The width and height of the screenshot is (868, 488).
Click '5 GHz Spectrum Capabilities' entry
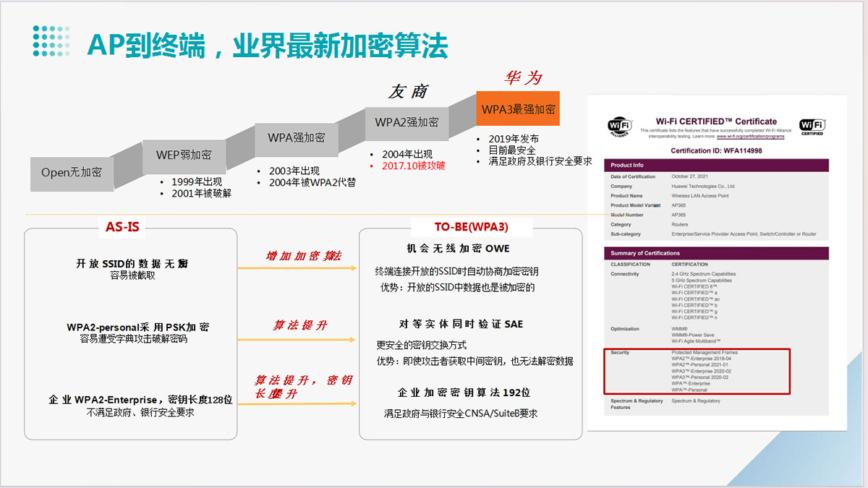click(x=702, y=281)
